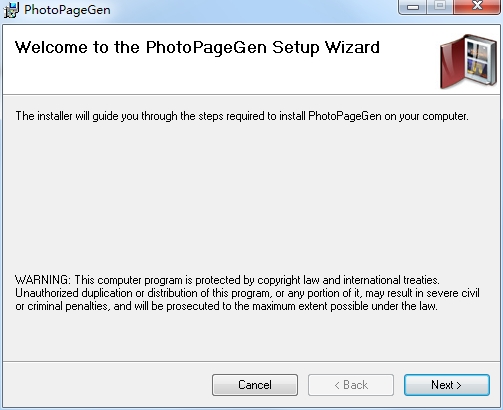This screenshot has height=410, width=503.
Task: Minimize the PhotoPageGen setup window
Action: 413,7
